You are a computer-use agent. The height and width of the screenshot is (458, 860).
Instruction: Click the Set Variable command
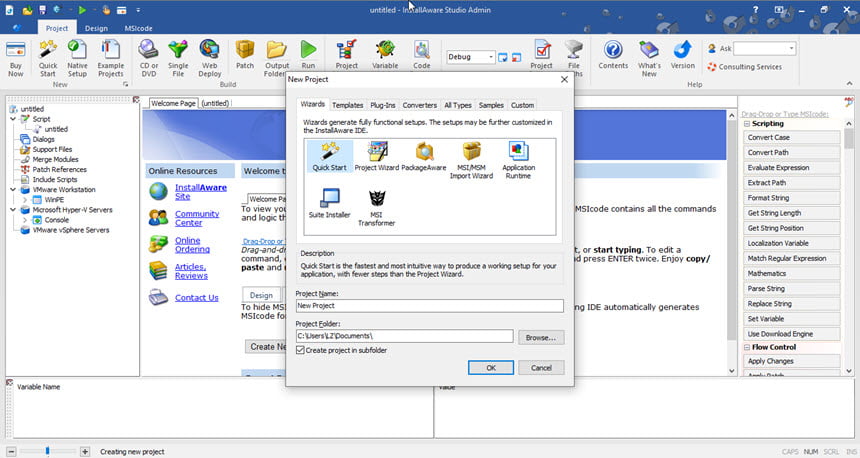(x=791, y=319)
